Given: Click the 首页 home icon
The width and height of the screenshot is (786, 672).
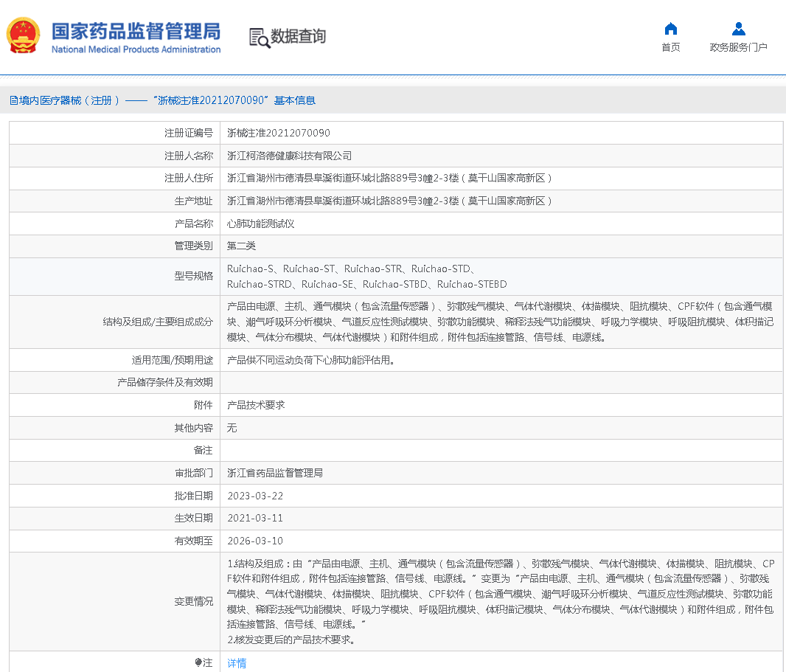Looking at the screenshot, I should [670, 29].
